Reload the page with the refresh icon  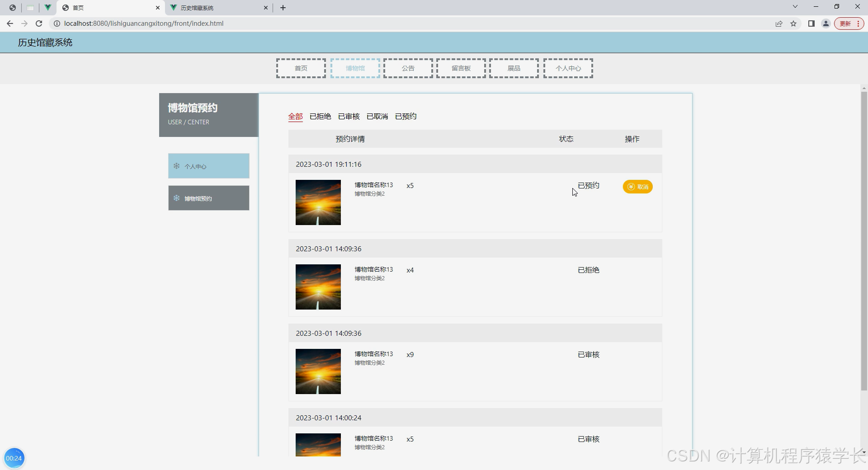pyautogui.click(x=39, y=23)
